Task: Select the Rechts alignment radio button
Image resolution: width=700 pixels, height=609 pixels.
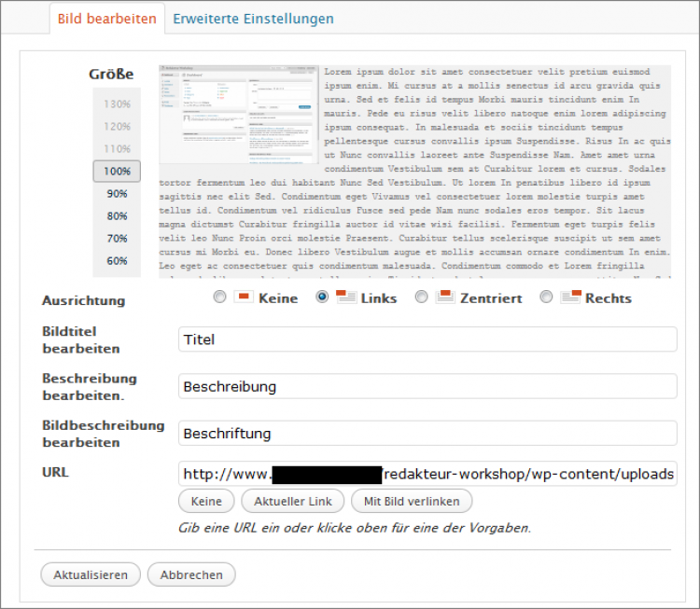Action: point(547,298)
